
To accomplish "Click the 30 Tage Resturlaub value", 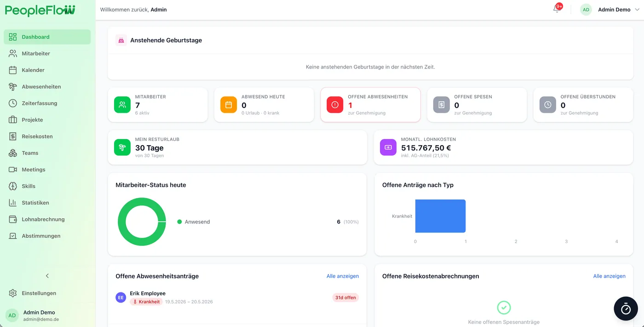I will tap(149, 148).
